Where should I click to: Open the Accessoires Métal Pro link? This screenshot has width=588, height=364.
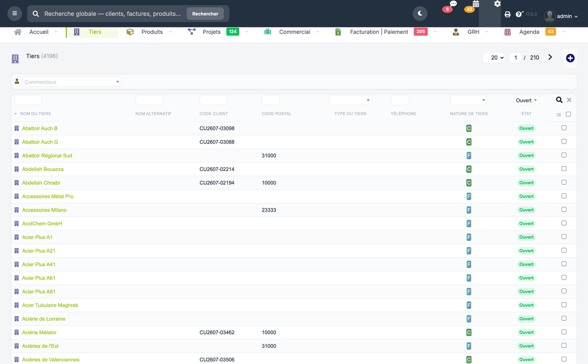[48, 196]
